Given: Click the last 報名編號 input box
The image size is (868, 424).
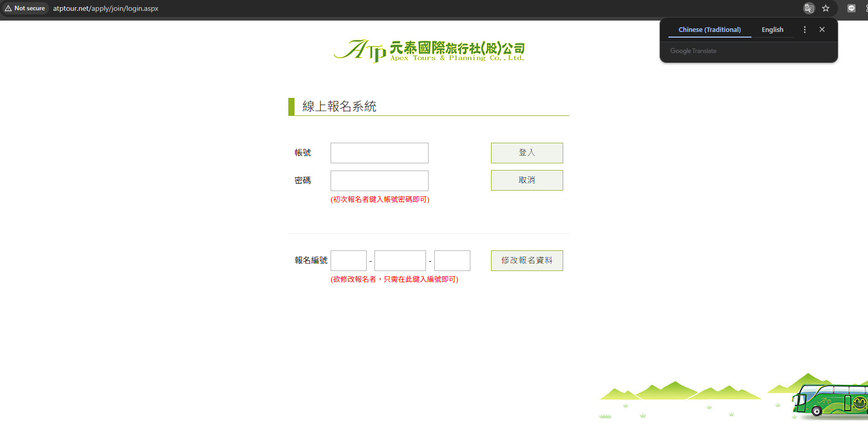Looking at the screenshot, I should (x=452, y=261).
